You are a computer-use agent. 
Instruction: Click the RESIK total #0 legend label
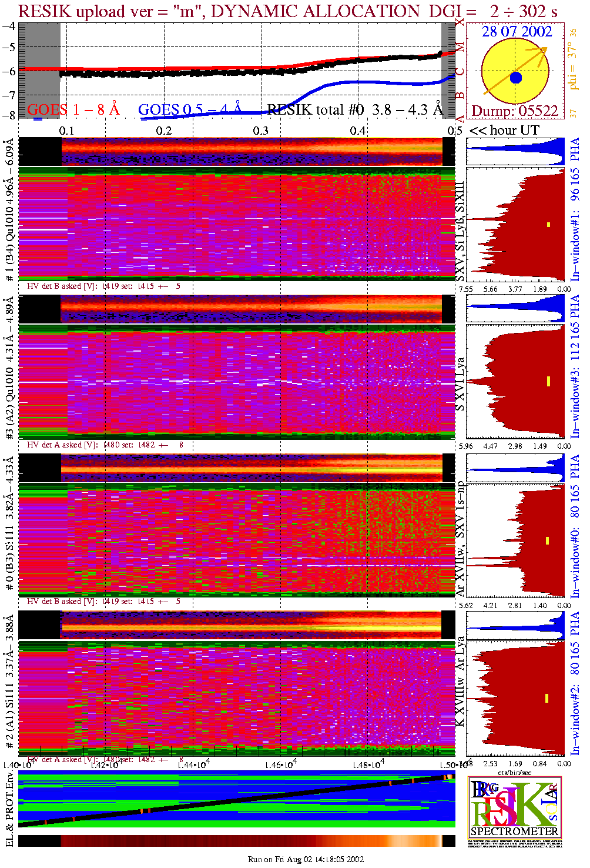pyautogui.click(x=355, y=110)
